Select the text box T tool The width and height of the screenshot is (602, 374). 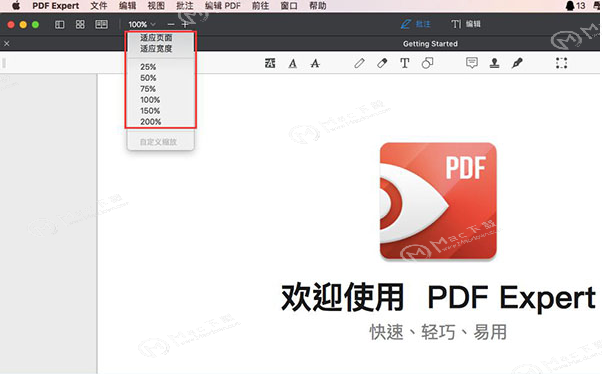click(x=405, y=63)
